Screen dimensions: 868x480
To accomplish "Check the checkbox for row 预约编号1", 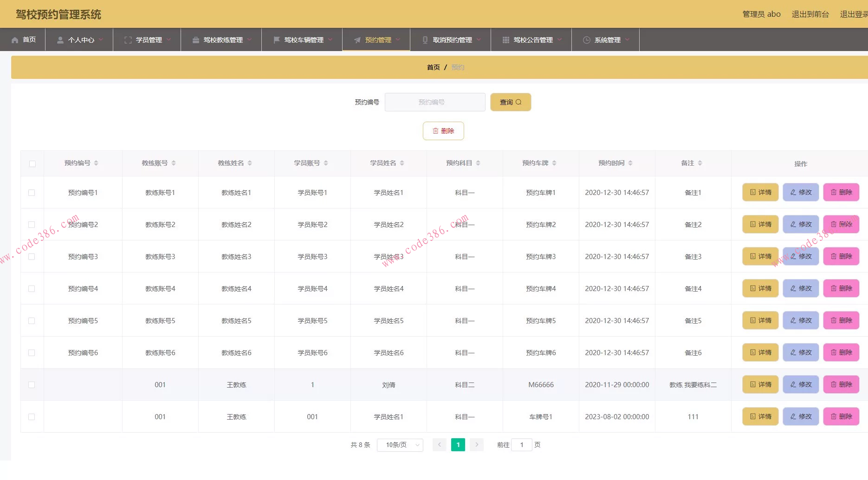I will coord(32,193).
